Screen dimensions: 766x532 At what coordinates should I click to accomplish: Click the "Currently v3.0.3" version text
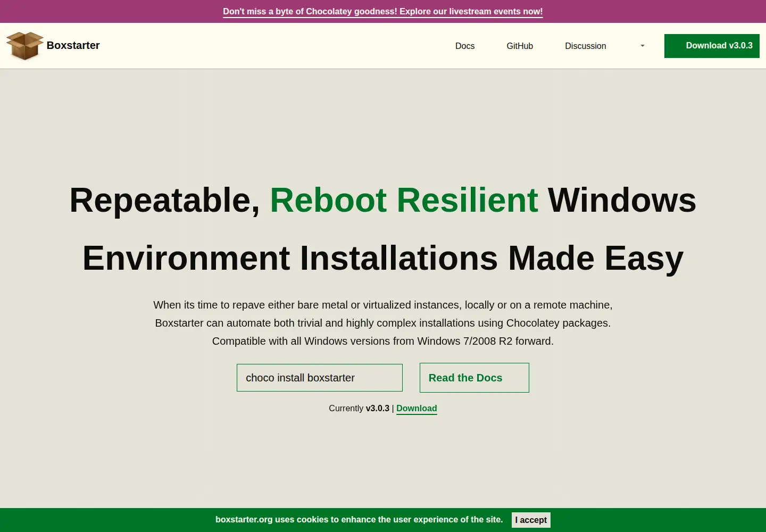(x=359, y=409)
